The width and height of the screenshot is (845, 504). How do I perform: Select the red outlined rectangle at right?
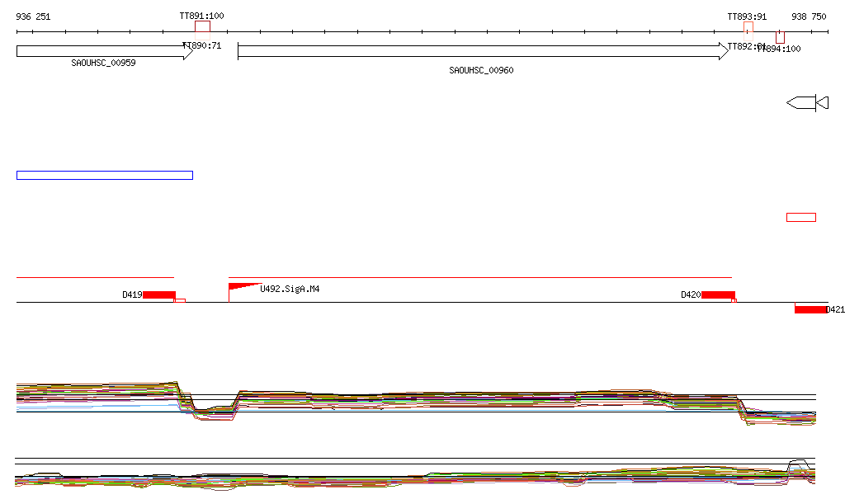[800, 217]
